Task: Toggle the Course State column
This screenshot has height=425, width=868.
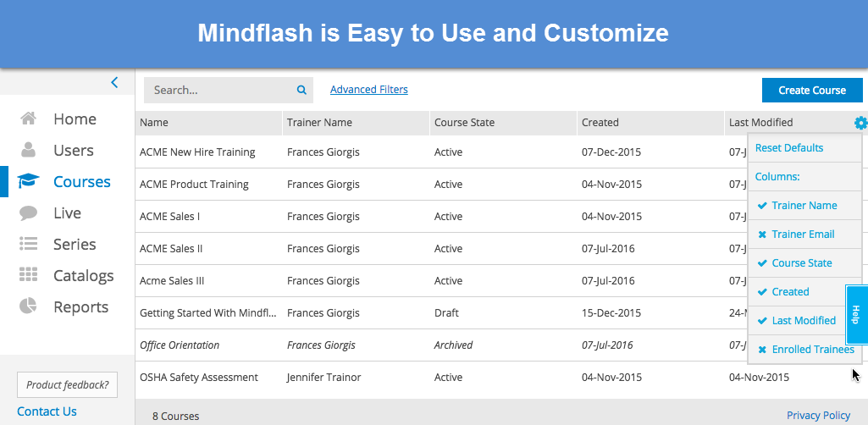Action: coord(801,263)
